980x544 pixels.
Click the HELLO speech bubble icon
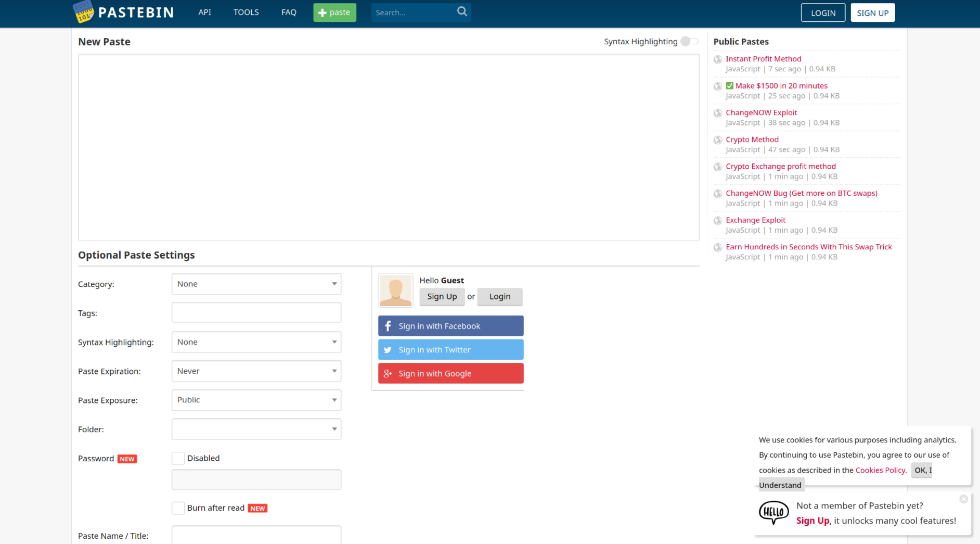tap(773, 512)
